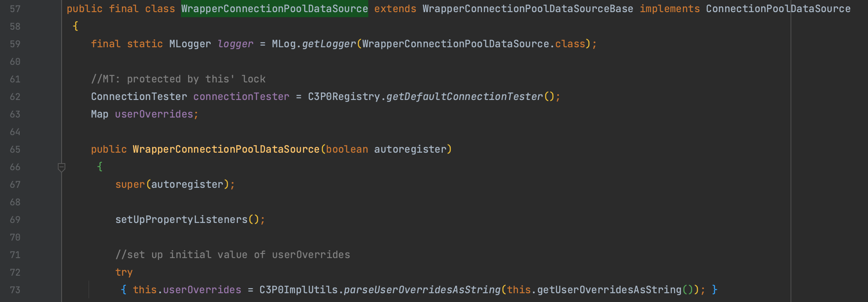Image resolution: width=868 pixels, height=302 pixels.
Task: Click the setUpPropertyListeners method call
Action: click(181, 220)
